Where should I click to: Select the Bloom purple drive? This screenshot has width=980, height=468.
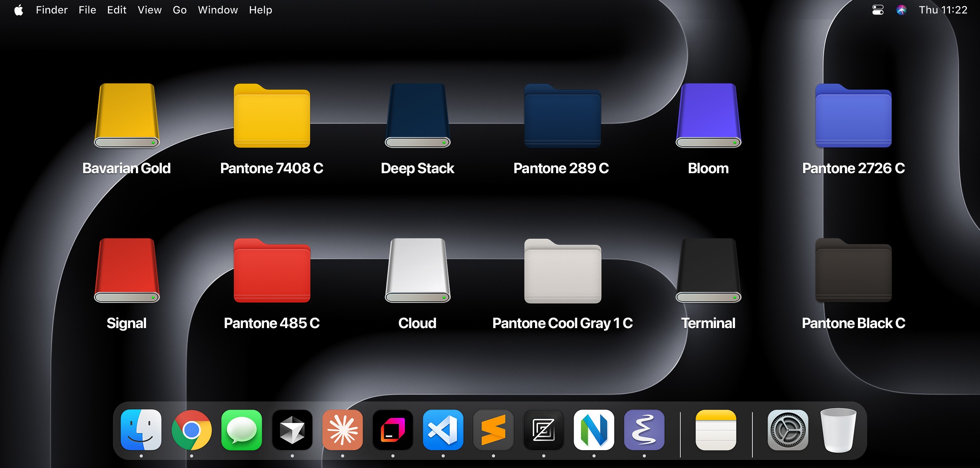(708, 116)
